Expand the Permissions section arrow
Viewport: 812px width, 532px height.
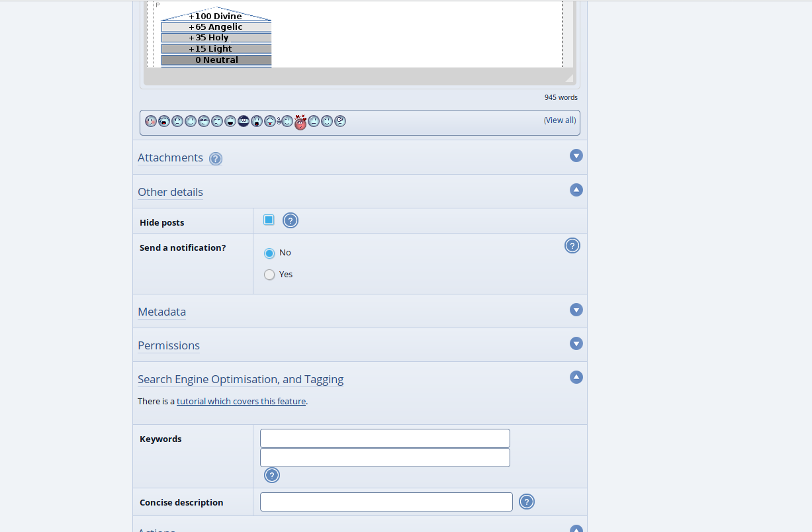click(576, 343)
